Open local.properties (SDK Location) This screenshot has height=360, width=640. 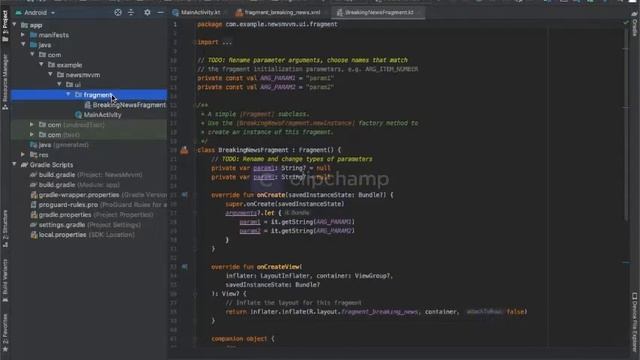point(82,235)
